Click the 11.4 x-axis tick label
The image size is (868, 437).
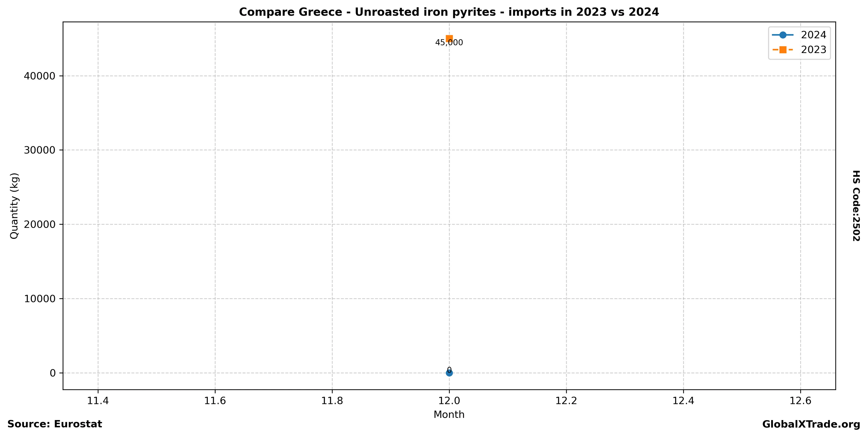point(98,401)
